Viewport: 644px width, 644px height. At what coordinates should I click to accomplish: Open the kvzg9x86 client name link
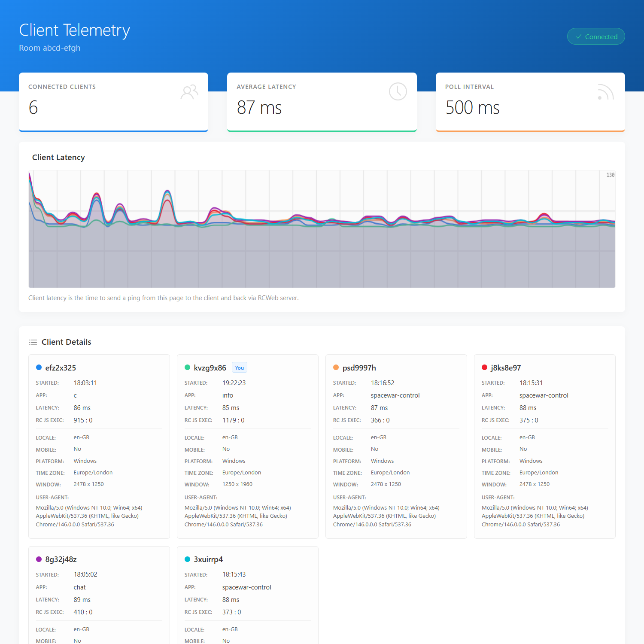(x=210, y=368)
